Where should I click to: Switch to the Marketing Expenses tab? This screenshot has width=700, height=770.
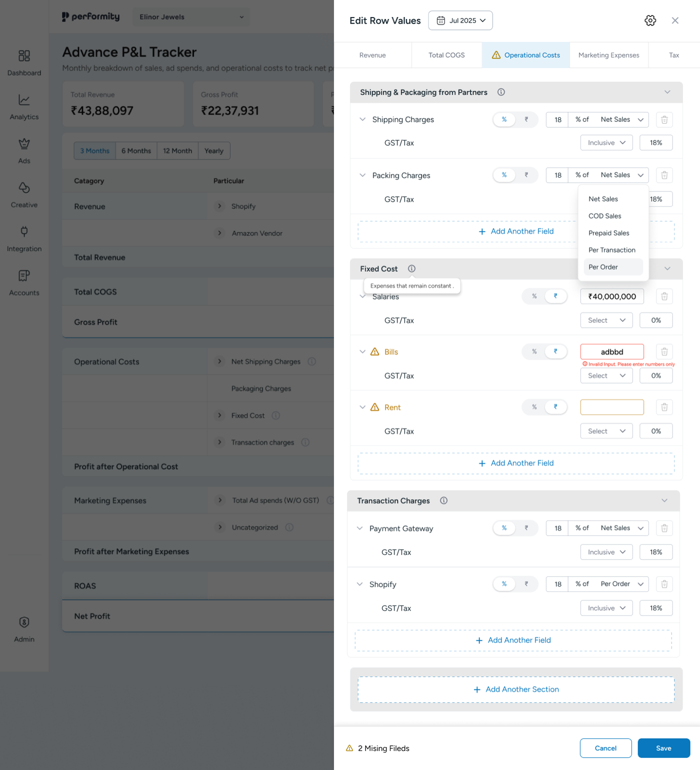tap(608, 55)
